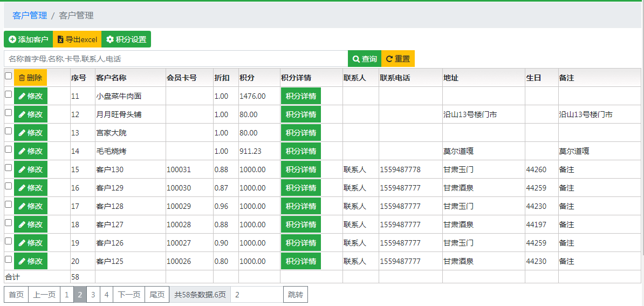Toggle the select-all checkbox in header
Screen dimensions: 644x306
pos(8,76)
